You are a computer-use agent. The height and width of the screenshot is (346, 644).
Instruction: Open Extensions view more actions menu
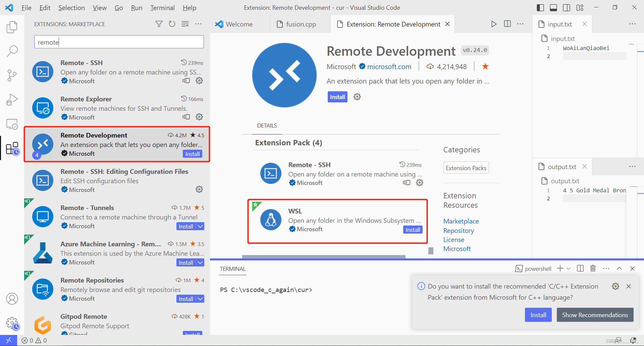[198, 24]
